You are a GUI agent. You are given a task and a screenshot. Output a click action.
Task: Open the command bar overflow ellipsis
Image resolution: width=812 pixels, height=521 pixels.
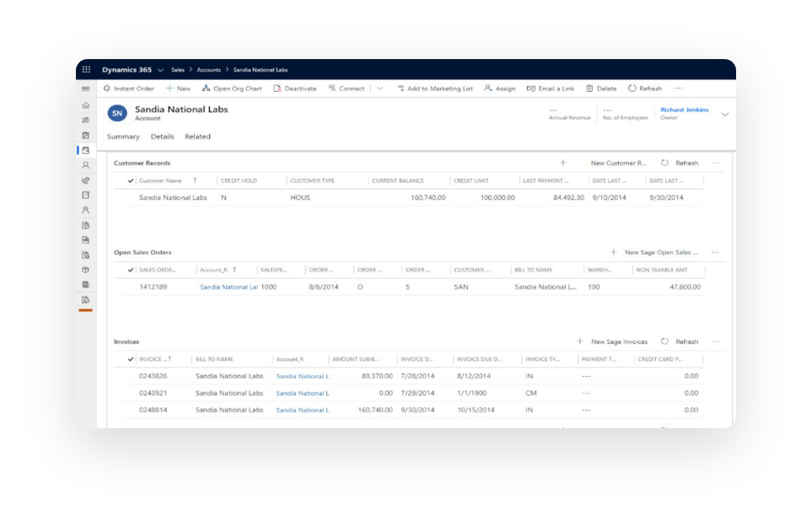[679, 89]
